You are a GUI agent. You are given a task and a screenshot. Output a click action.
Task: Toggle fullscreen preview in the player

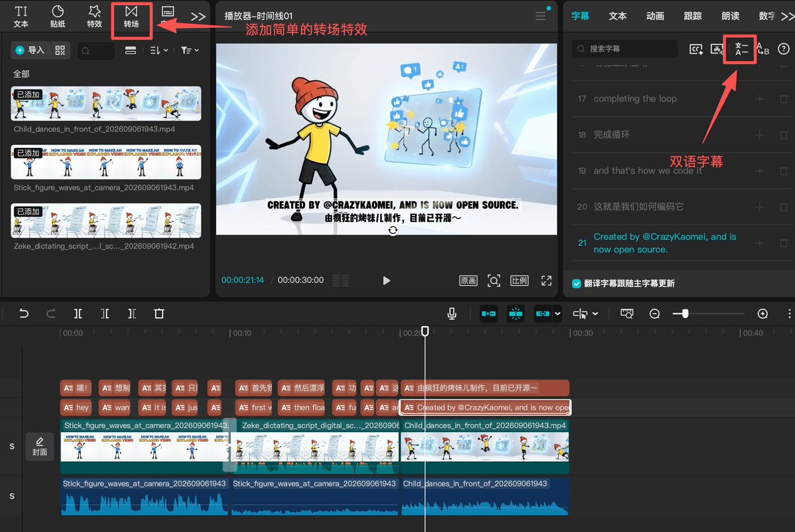coord(546,281)
